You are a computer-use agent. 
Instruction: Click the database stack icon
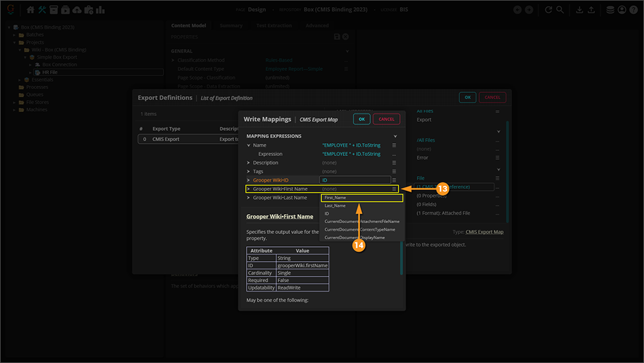point(609,10)
